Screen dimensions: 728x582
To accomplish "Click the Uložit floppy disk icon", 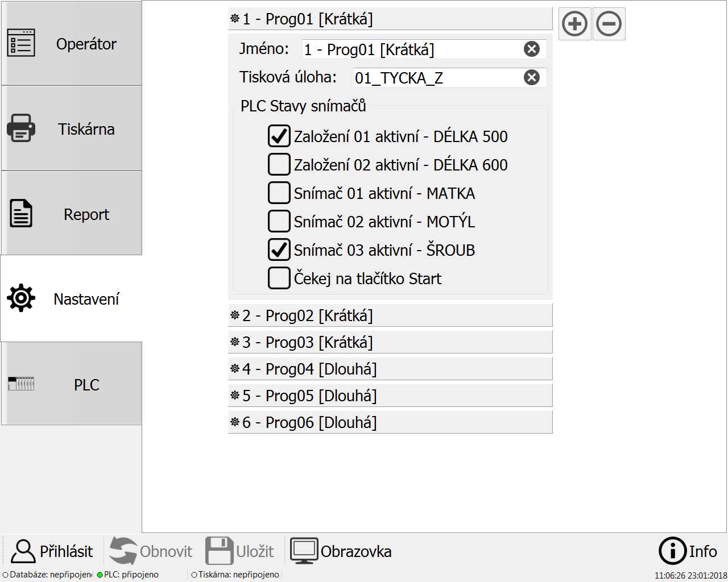I will coord(220,551).
